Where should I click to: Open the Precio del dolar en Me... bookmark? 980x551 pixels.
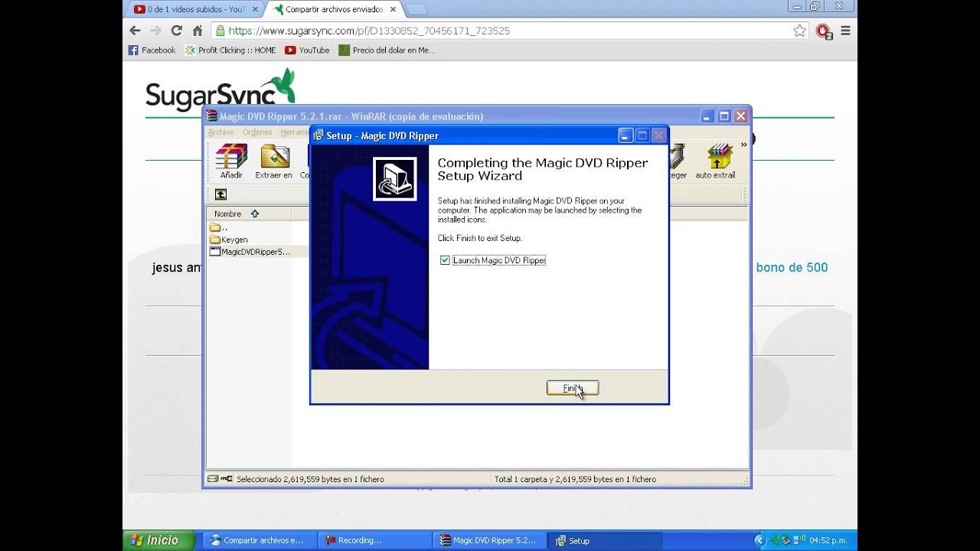pyautogui.click(x=387, y=51)
